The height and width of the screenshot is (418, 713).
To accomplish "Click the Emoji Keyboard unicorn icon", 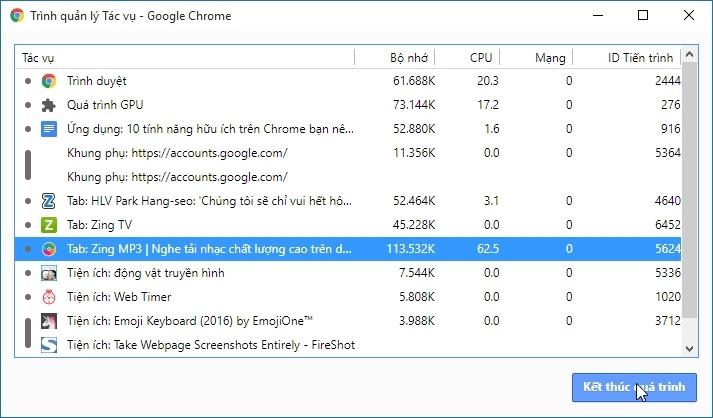I will pos(49,321).
